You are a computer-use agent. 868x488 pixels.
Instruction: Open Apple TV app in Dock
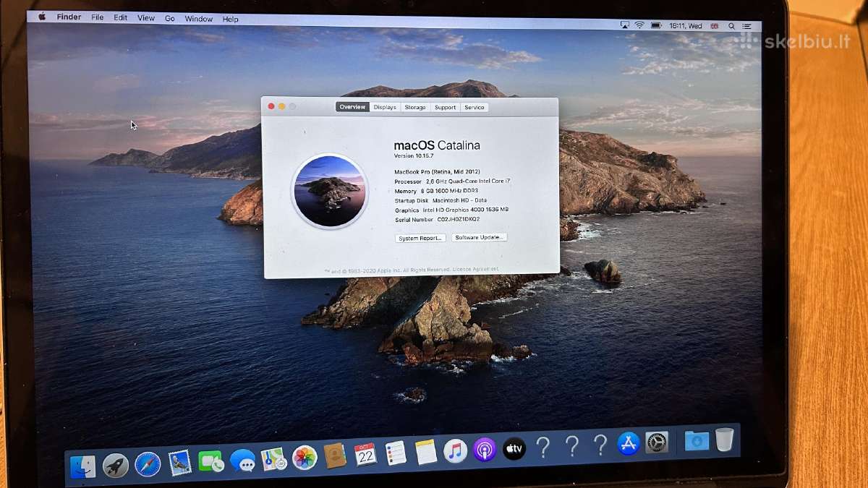click(x=514, y=448)
